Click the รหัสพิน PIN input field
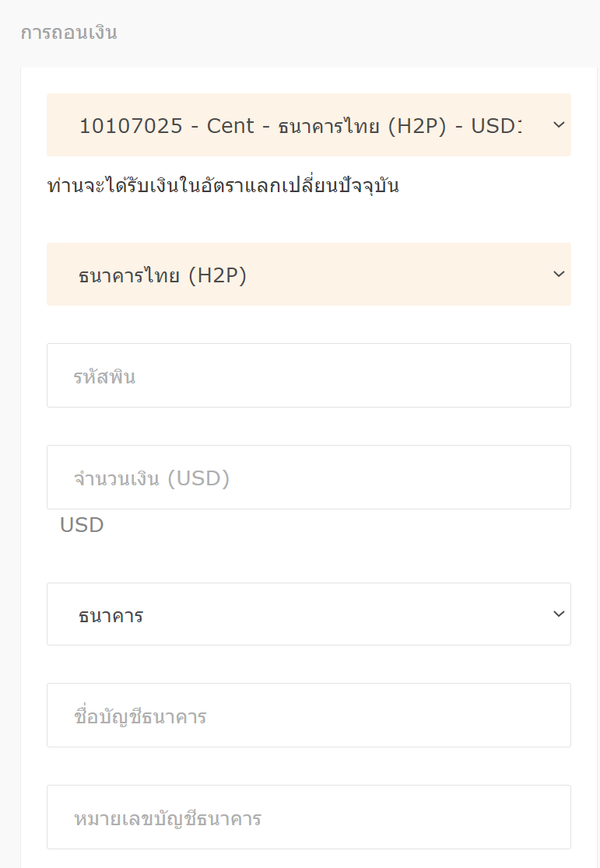 [x=308, y=375]
